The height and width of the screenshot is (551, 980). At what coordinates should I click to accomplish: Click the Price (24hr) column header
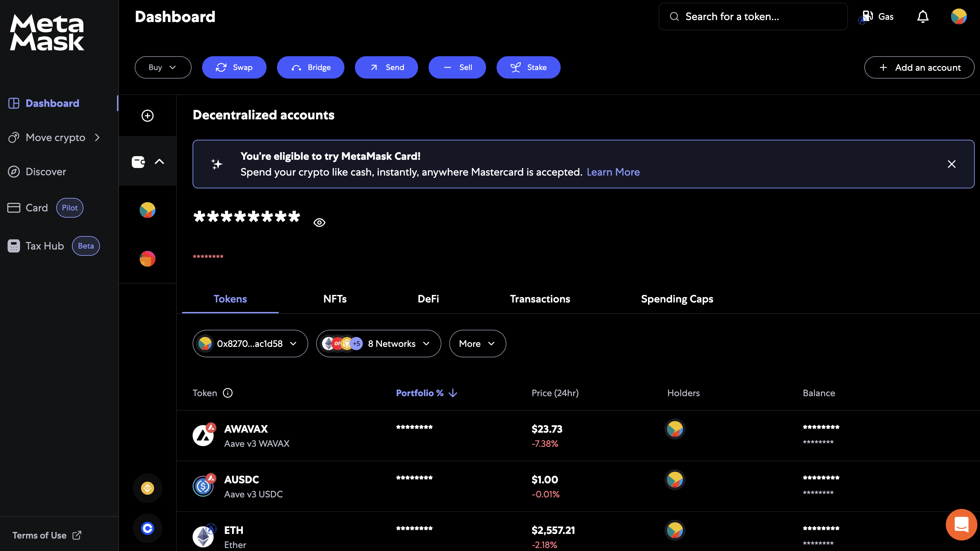(x=555, y=393)
